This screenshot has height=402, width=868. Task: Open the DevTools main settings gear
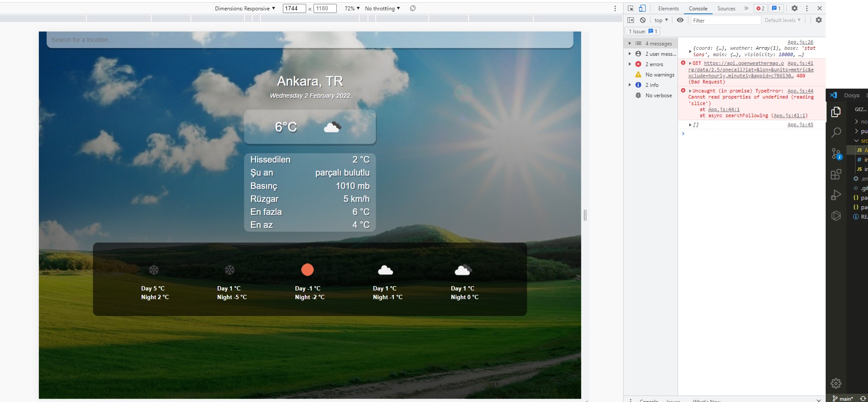[x=795, y=8]
